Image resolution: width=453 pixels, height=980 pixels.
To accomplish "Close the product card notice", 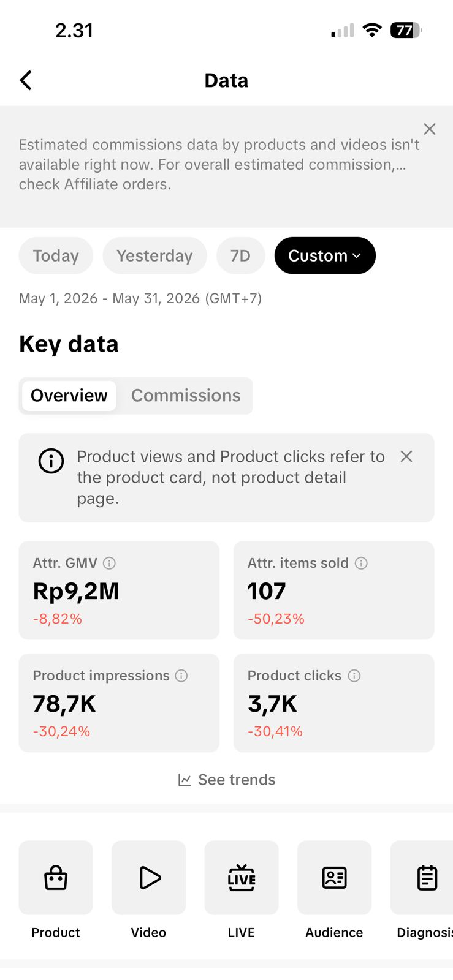I will click(x=406, y=456).
